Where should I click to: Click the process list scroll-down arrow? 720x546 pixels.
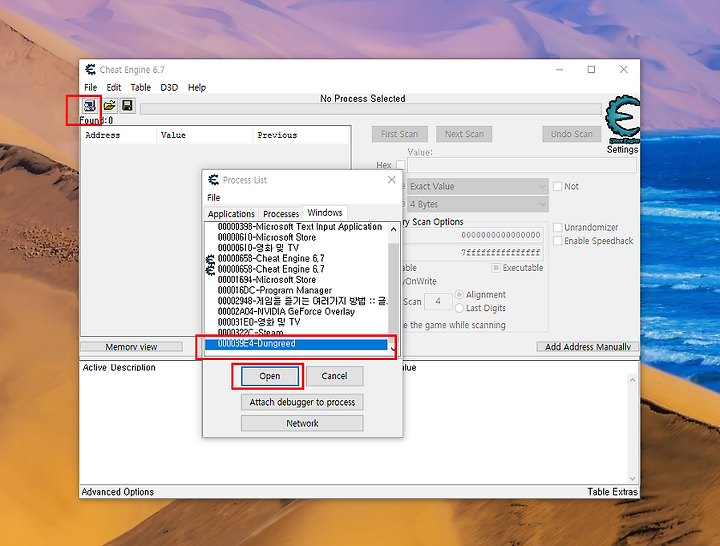pos(393,349)
